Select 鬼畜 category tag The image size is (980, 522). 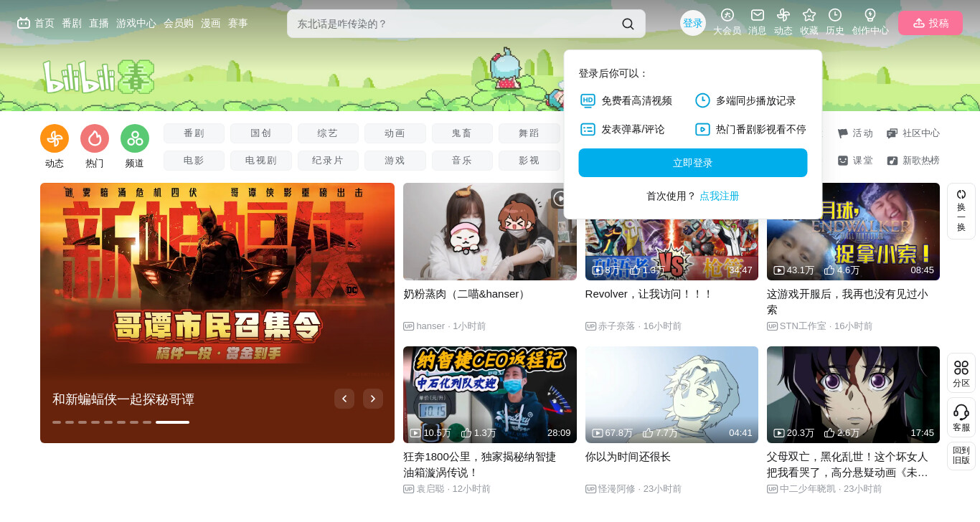click(462, 133)
